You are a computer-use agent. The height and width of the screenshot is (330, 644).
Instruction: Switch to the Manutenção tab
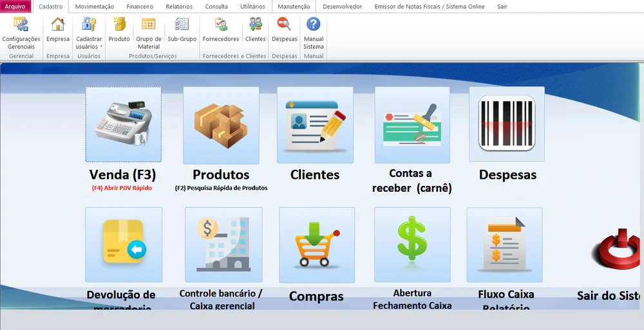point(294,6)
